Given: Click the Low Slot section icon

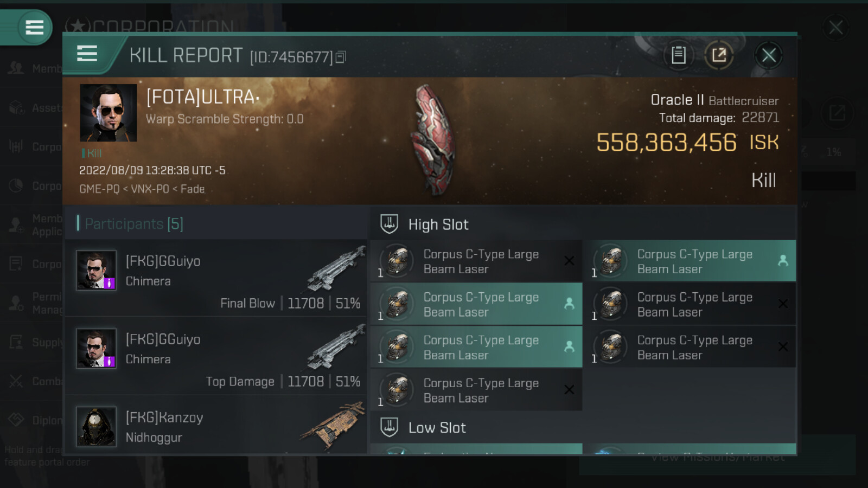Looking at the screenshot, I should point(389,427).
